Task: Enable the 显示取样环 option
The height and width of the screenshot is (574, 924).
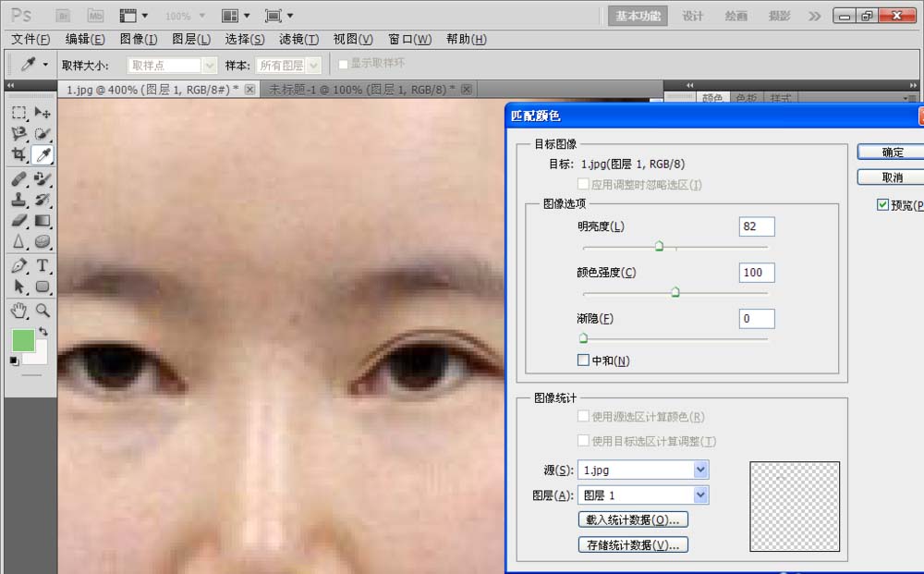Action: point(342,65)
